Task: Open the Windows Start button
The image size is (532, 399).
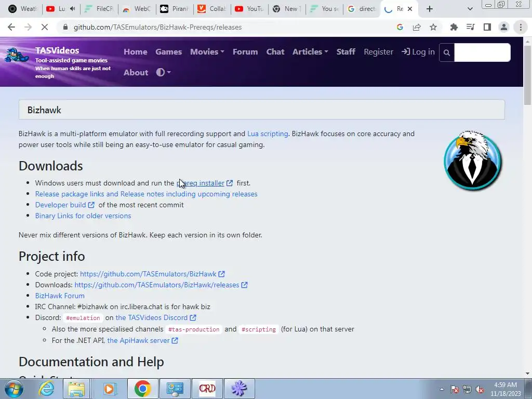Action: point(14,389)
